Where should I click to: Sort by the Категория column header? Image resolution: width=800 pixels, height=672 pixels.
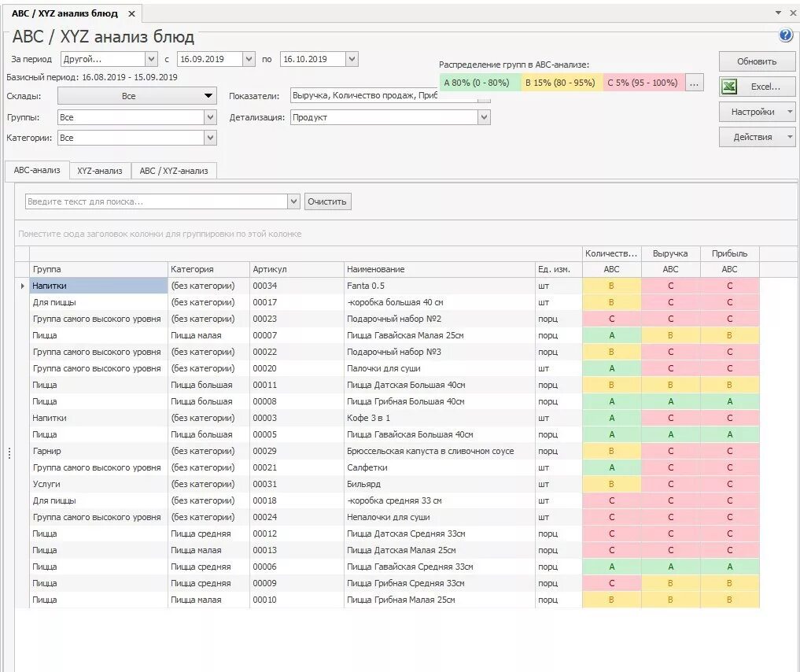pos(208,269)
